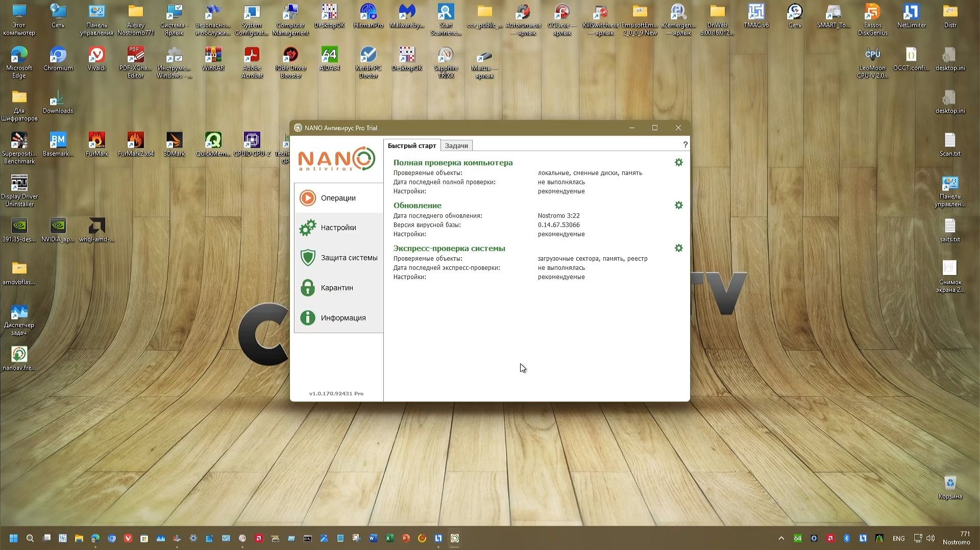Switch to the Задачи tab
This screenshot has width=980, height=550.
456,146
